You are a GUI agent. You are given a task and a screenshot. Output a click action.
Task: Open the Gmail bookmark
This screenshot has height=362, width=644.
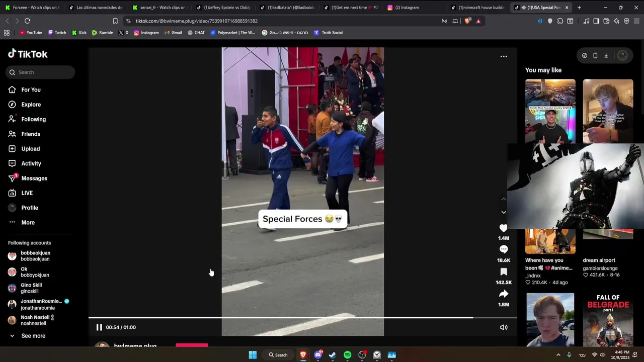click(173, 33)
